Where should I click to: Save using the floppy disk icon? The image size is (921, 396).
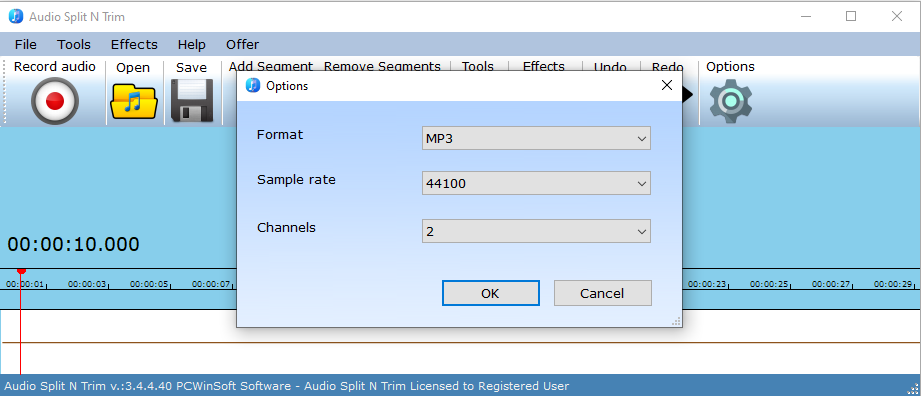[x=192, y=100]
